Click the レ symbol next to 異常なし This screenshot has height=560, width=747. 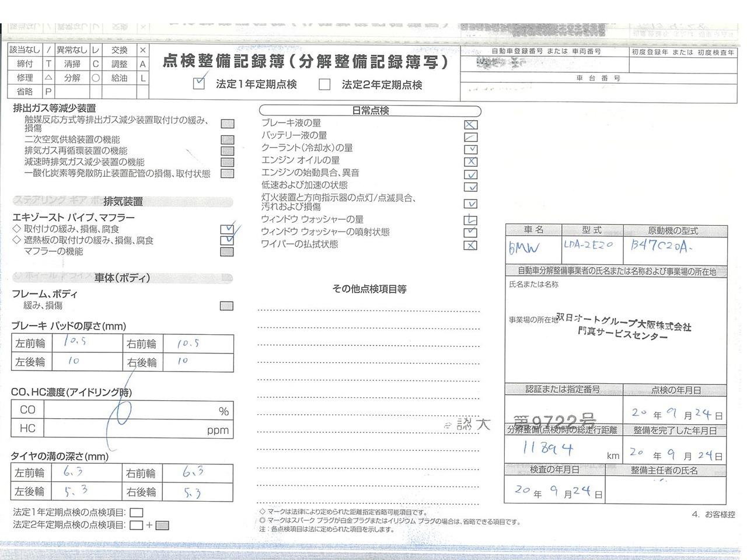pos(96,50)
